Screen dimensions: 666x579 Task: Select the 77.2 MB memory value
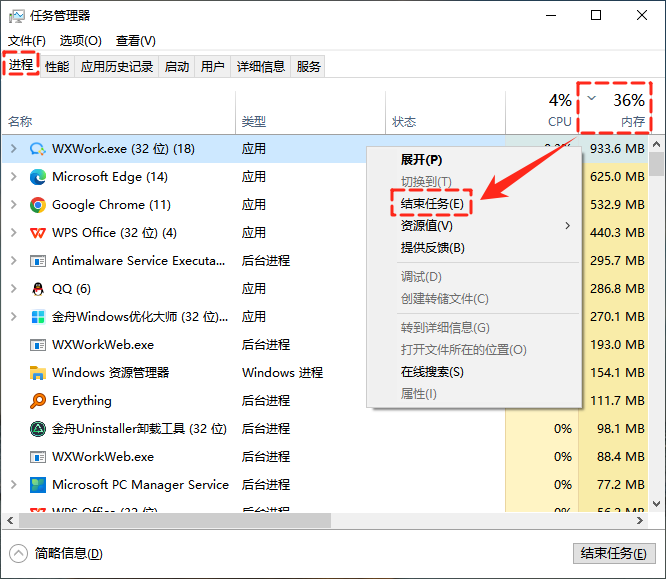tap(621, 485)
